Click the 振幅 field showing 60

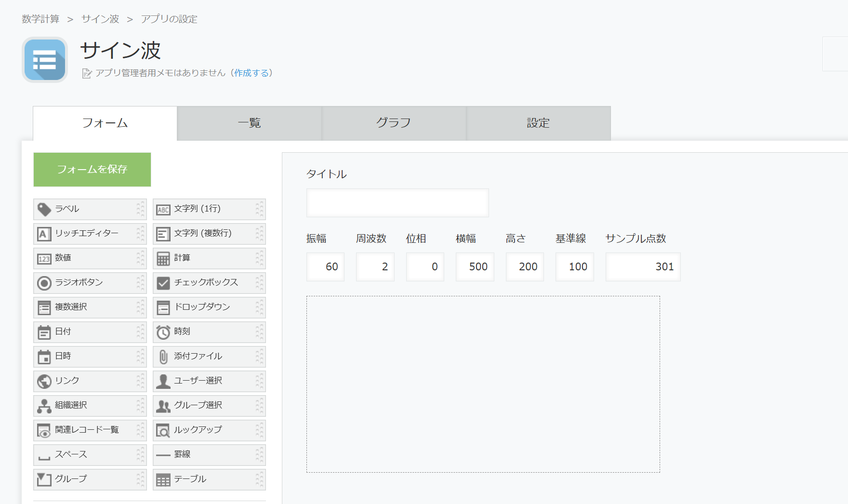pos(326,267)
